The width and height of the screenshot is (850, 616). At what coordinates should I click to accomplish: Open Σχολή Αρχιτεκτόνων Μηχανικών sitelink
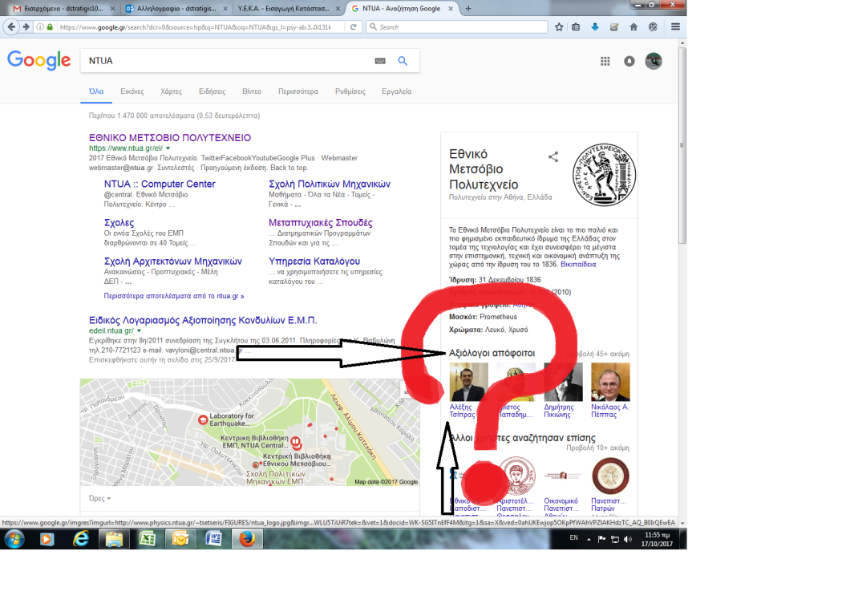pos(173,261)
